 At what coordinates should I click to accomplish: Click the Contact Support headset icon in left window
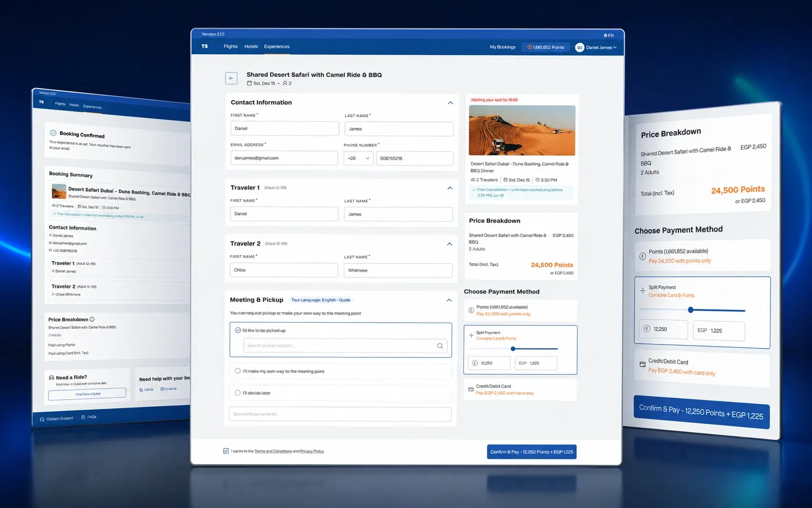point(42,419)
